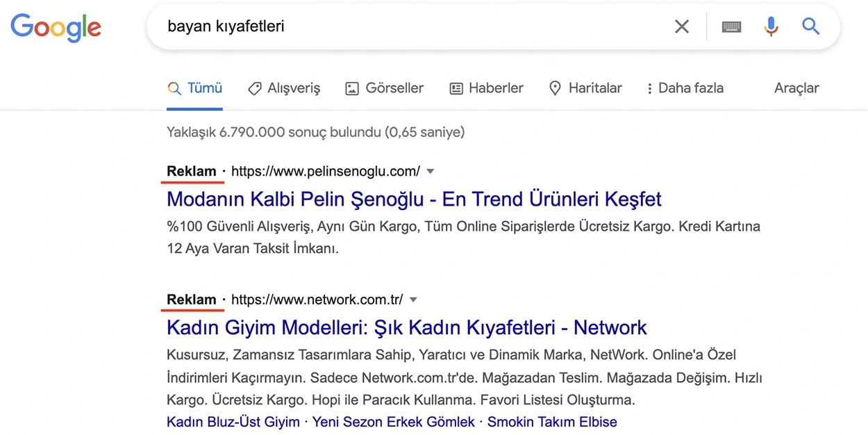Open Kadın Giyim Modelleri Network result

point(407,327)
